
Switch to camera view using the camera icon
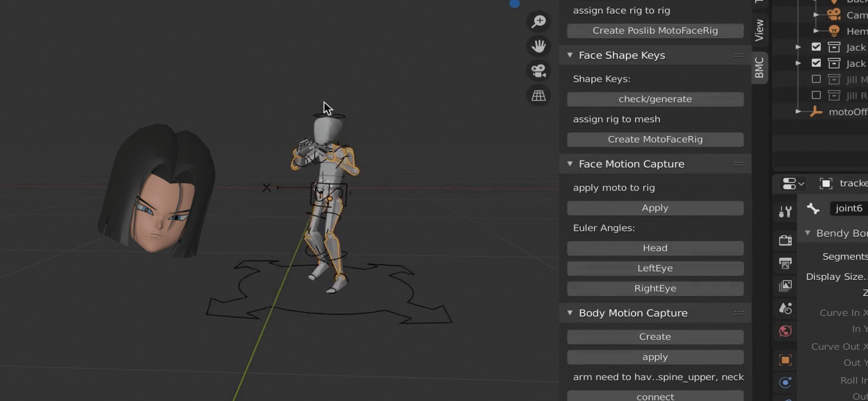538,70
